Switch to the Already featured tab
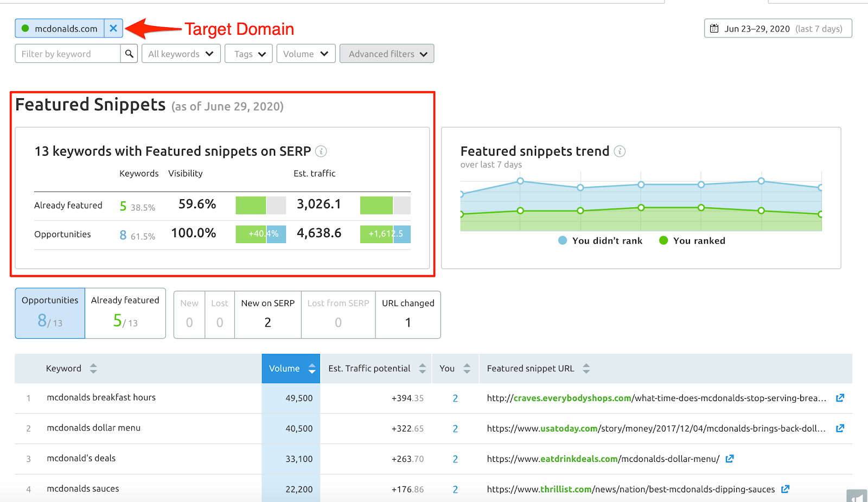Viewport: 868px width, 502px height. point(125,313)
